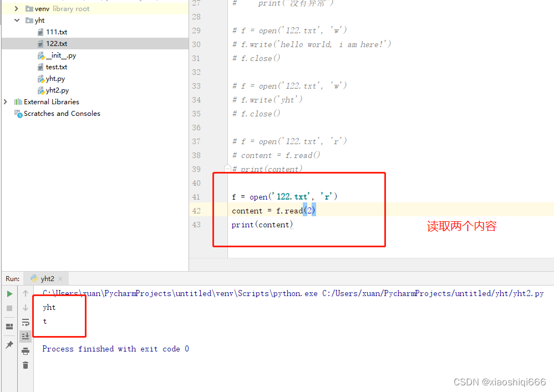The height and width of the screenshot is (392, 554).
Task: Expand the External Libraries node
Action: tap(5, 101)
